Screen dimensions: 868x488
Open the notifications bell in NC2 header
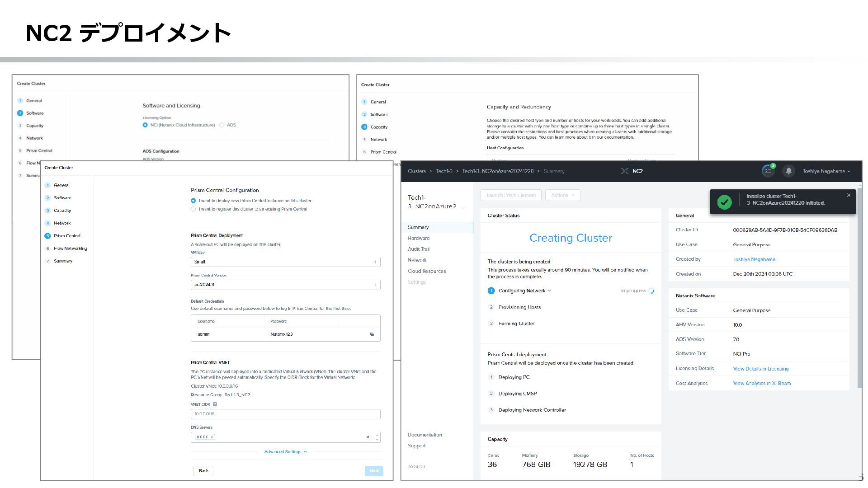[788, 171]
